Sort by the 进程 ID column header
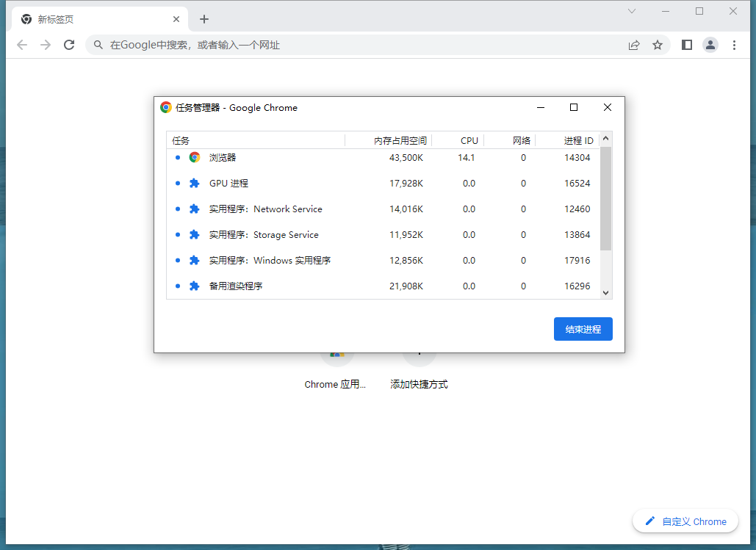This screenshot has height=550, width=756. pyautogui.click(x=567, y=140)
